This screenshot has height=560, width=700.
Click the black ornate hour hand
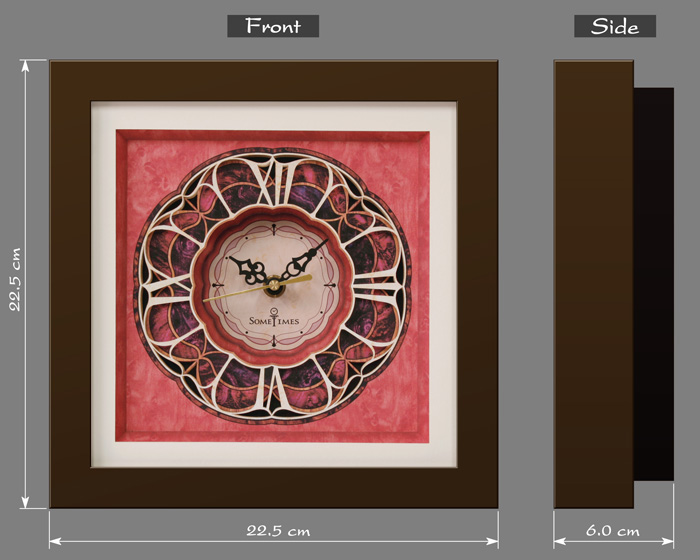(x=250, y=271)
